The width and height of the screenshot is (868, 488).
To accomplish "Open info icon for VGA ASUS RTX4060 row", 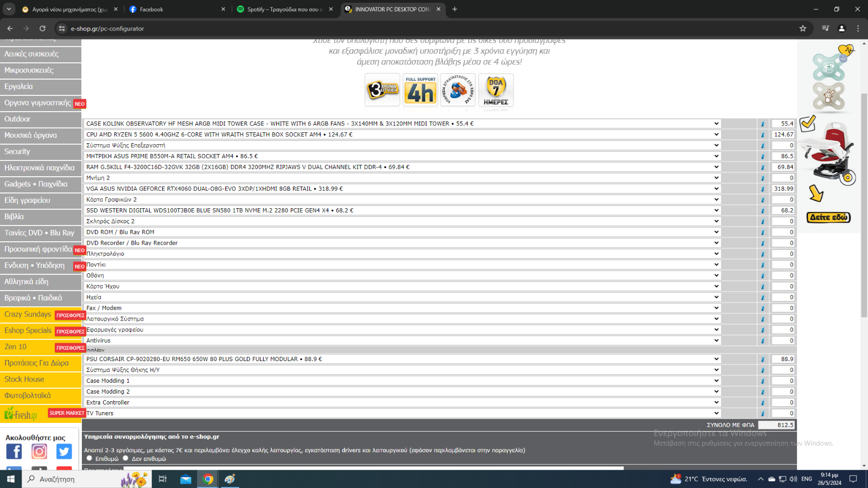I will tap(763, 189).
